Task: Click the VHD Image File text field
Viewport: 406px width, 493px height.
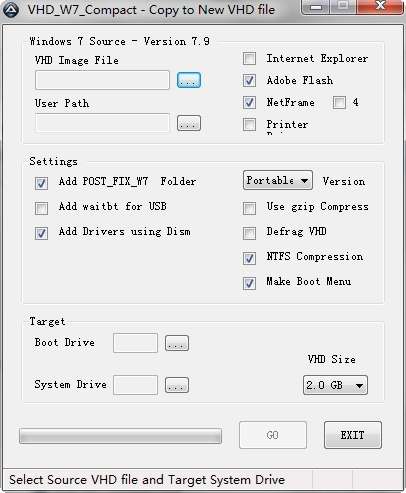Action: pyautogui.click(x=102, y=80)
